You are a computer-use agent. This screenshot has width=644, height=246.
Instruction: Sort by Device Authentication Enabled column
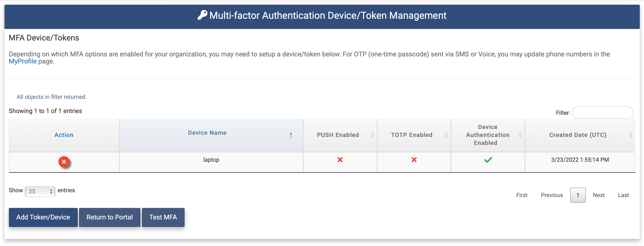(x=520, y=135)
